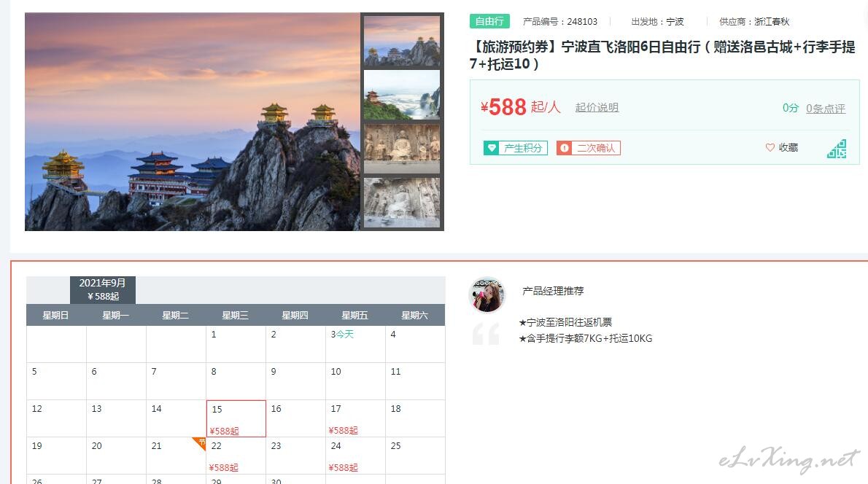Click the large Laojun Mountain main photo

pos(193,122)
